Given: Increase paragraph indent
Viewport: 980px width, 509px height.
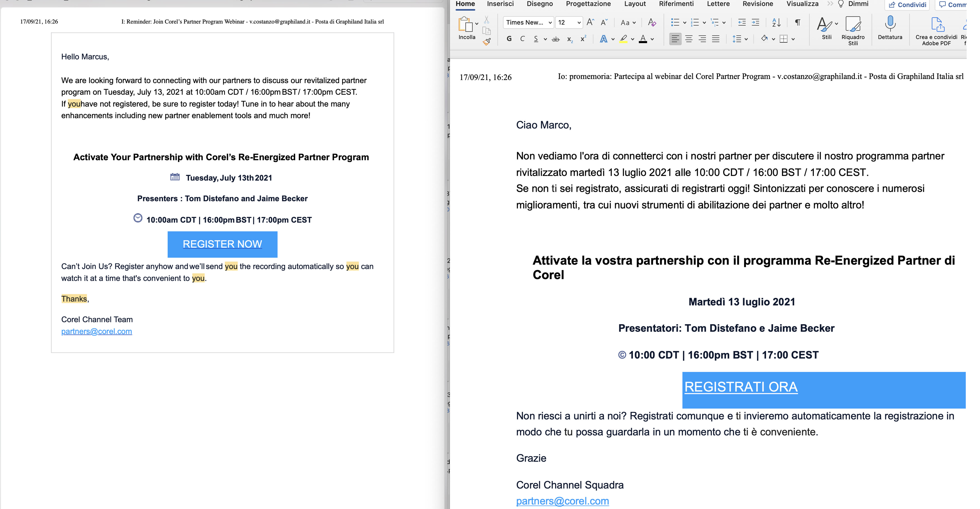Looking at the screenshot, I should tap(755, 22).
